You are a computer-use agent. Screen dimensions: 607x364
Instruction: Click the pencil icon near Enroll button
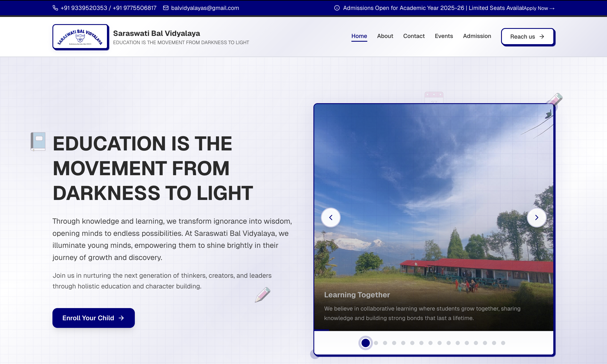pos(263,295)
